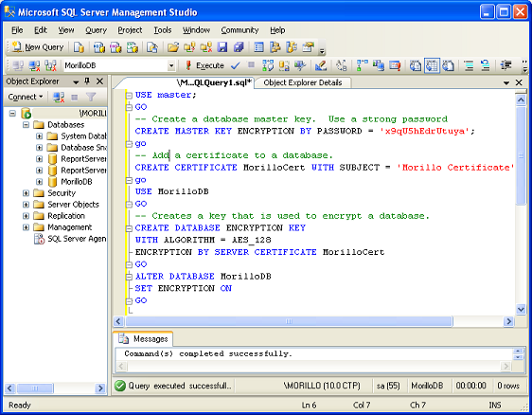The height and width of the screenshot is (415, 532).
Task: Switch to Results to File
Action: pyautogui.click(x=448, y=65)
